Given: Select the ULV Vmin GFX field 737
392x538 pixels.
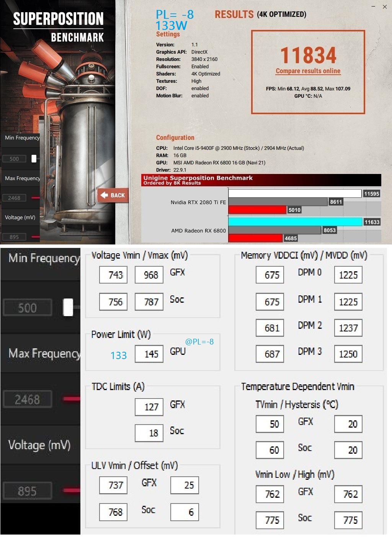Looking at the screenshot, I should (113, 485).
